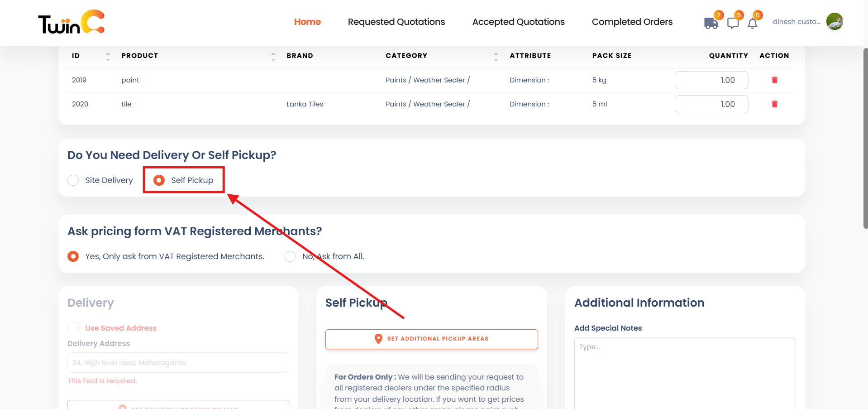
Task: Select the Site Delivery radio button
Action: pos(73,180)
